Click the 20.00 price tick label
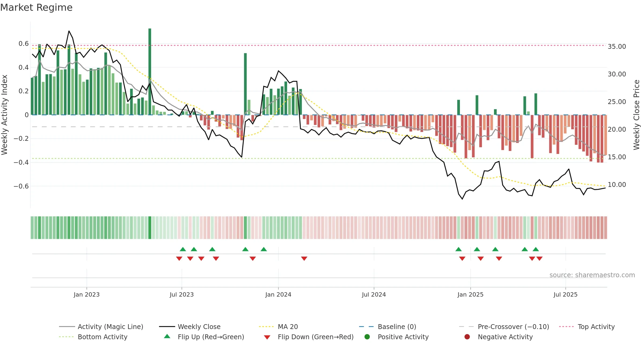 617,130
